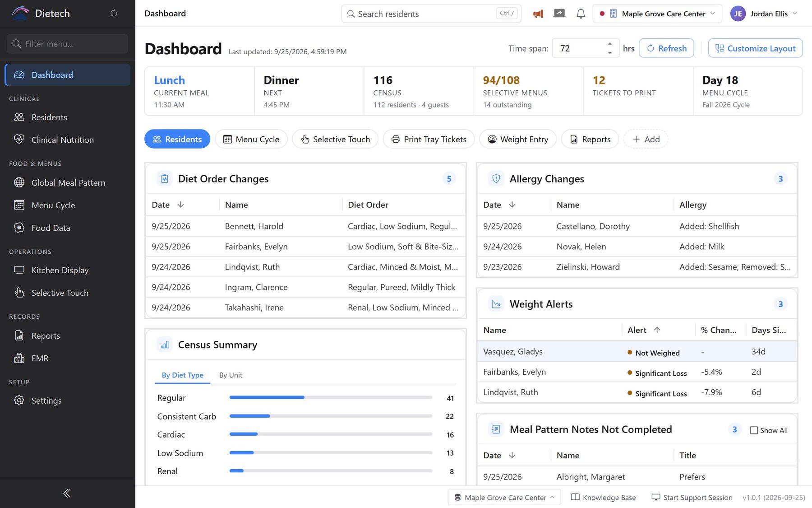Click the Reports document icon in sidebar
This screenshot has width=812, height=508.
tap(19, 336)
